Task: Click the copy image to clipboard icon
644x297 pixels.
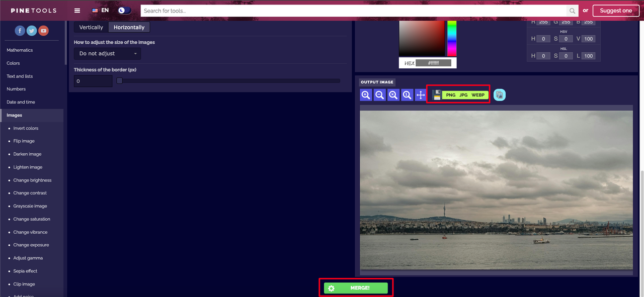Action: (x=500, y=94)
